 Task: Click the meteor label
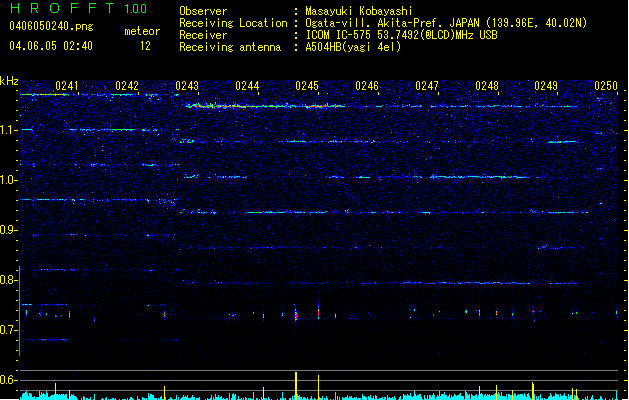(142, 31)
